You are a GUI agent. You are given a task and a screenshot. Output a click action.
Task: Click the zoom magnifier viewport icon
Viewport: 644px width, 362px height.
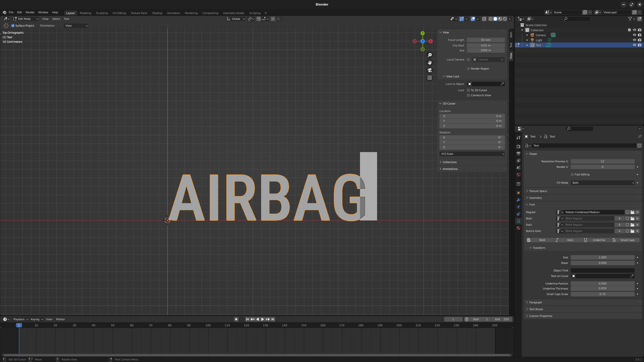point(430,55)
